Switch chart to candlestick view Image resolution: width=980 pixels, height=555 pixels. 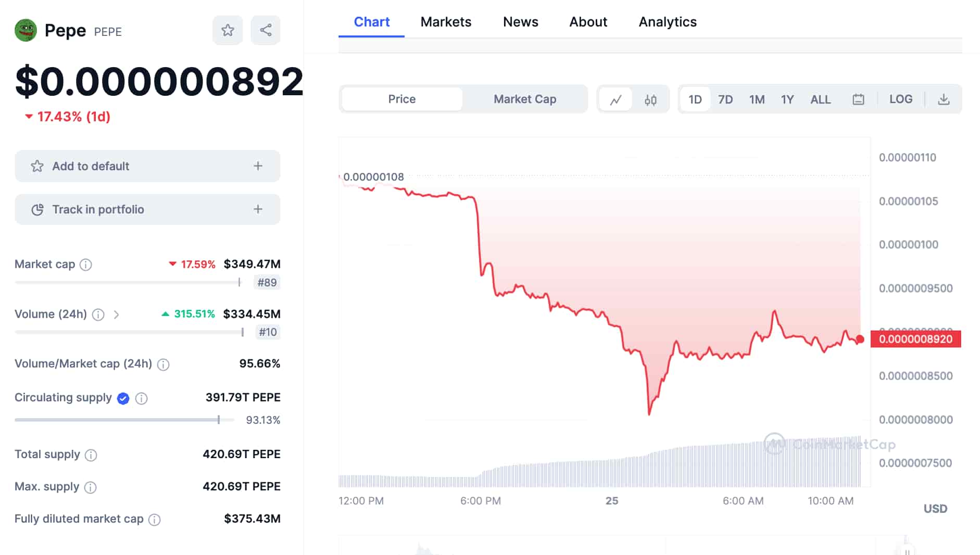point(650,99)
